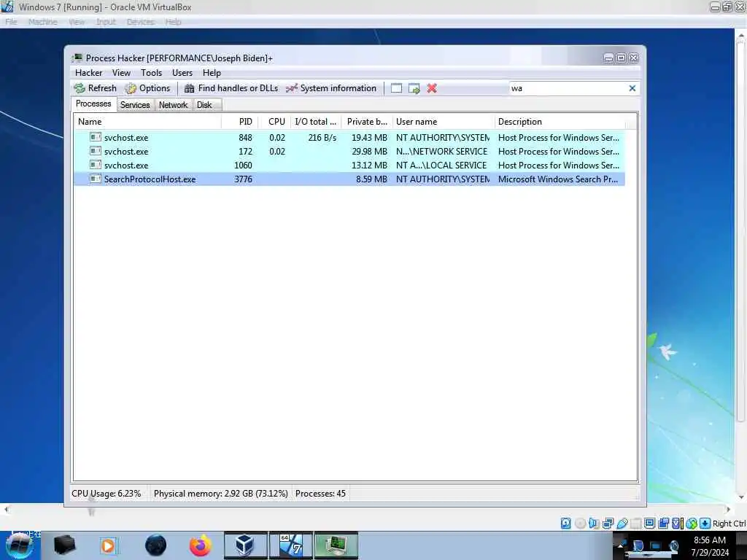Image resolution: width=747 pixels, height=560 pixels.
Task: Open the Users menu
Action: [182, 73]
